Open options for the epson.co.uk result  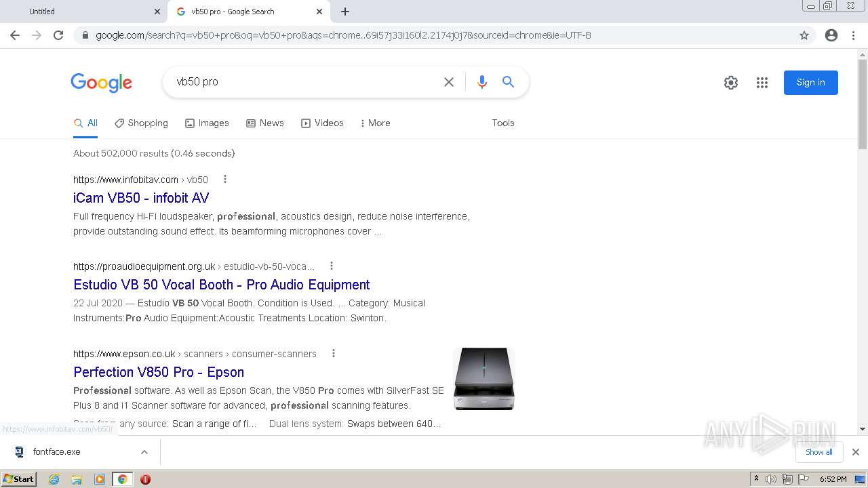point(333,354)
